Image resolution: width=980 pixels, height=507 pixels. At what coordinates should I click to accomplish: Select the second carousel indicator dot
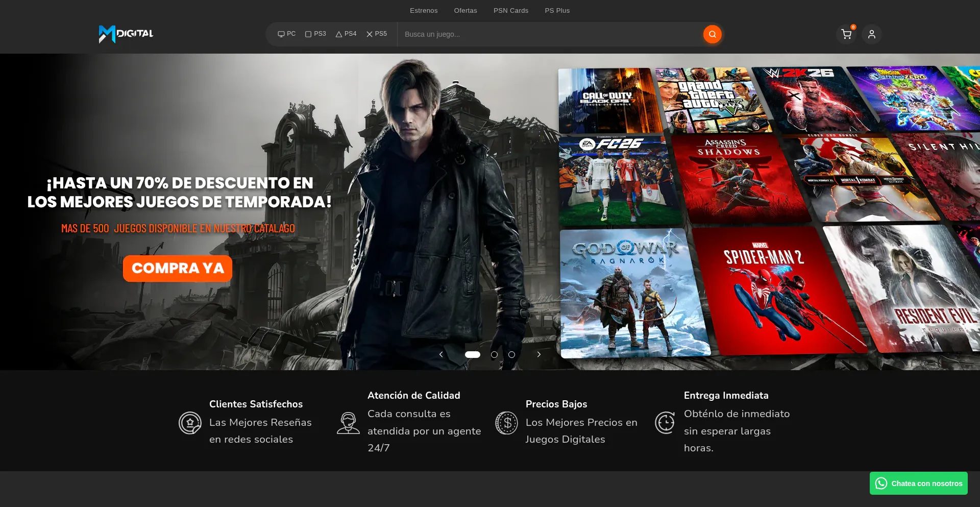(494, 354)
